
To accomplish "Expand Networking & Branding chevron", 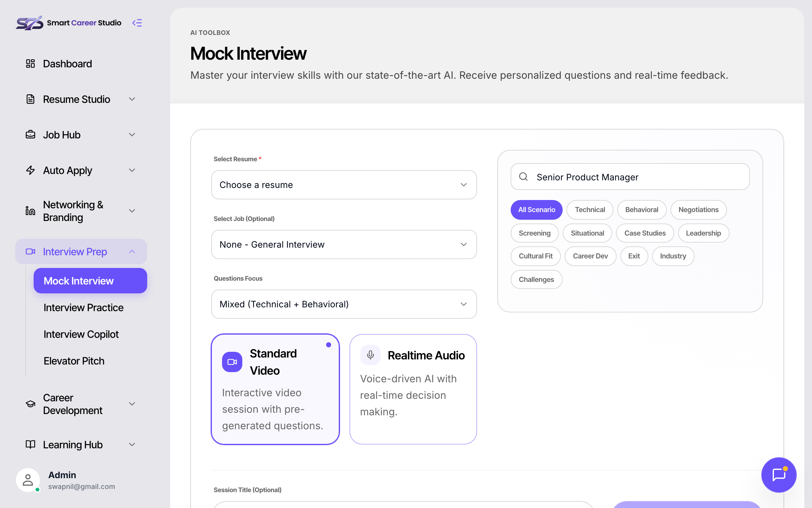I will coord(132,211).
